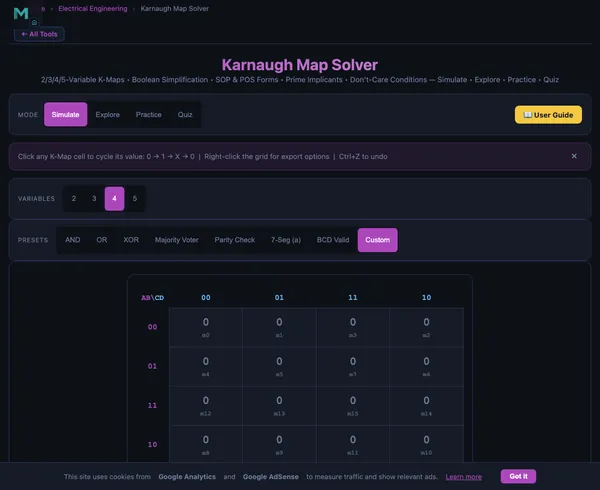Open the User Guide

548,115
